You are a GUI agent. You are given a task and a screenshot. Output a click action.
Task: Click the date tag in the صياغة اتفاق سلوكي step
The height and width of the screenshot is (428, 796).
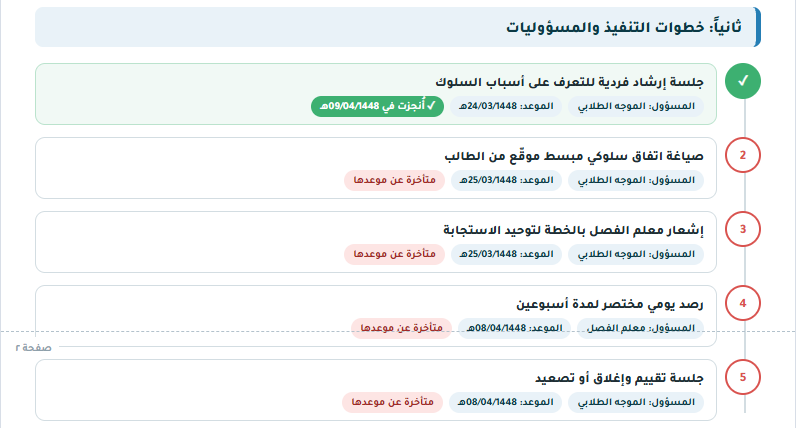pos(506,180)
